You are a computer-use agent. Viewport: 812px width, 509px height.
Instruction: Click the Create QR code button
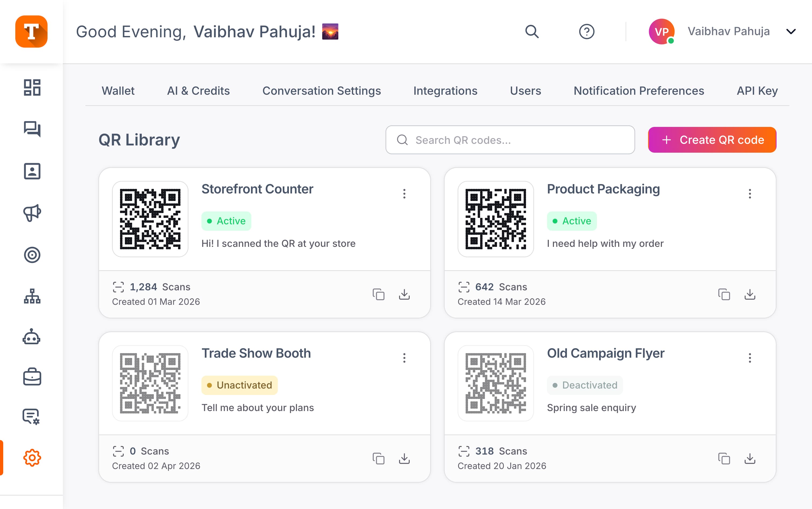(712, 140)
